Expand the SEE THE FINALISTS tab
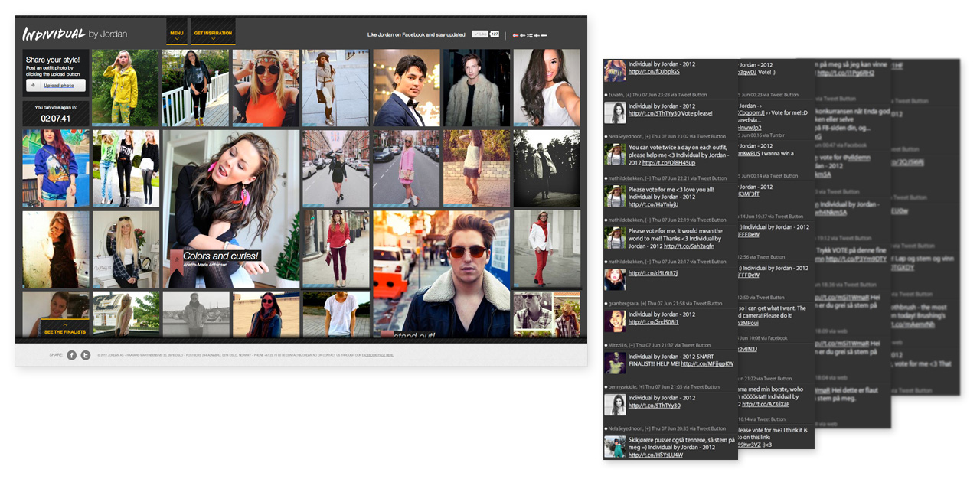The height and width of the screenshot is (479, 980). point(65,329)
